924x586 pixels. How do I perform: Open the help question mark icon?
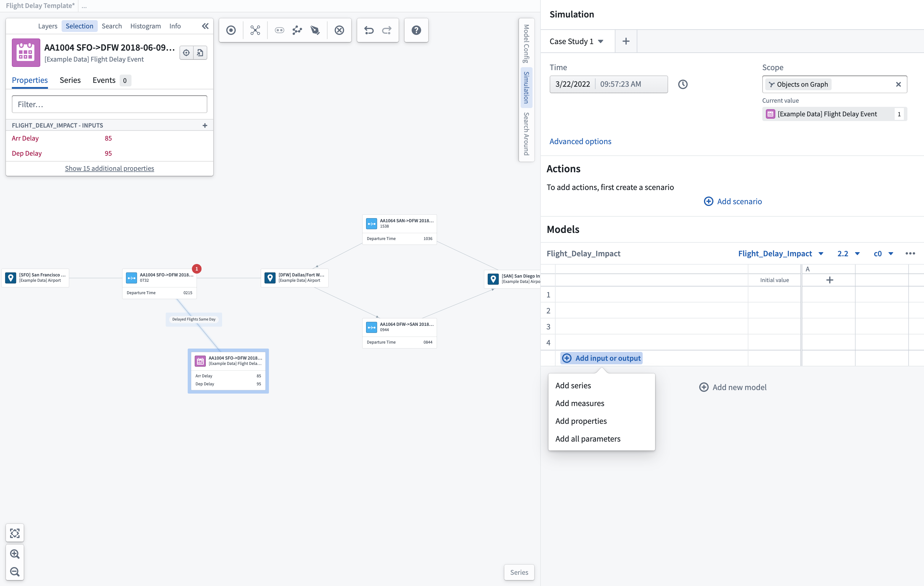point(416,30)
